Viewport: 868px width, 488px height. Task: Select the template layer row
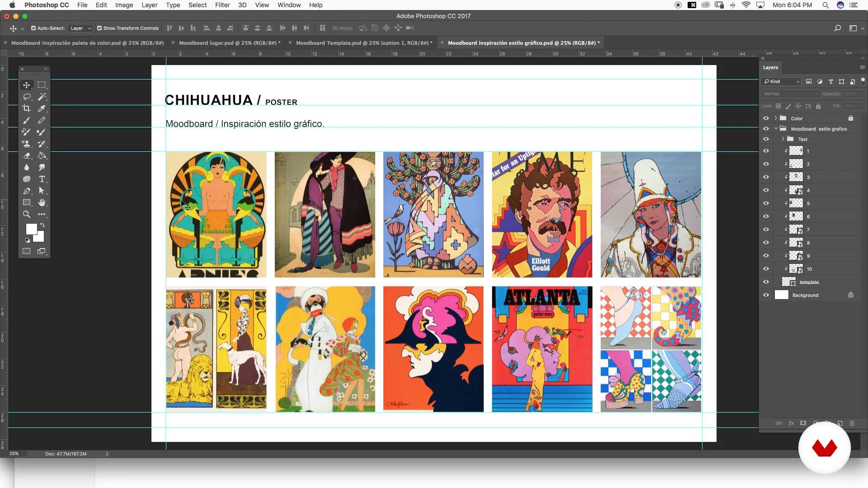(812, 282)
